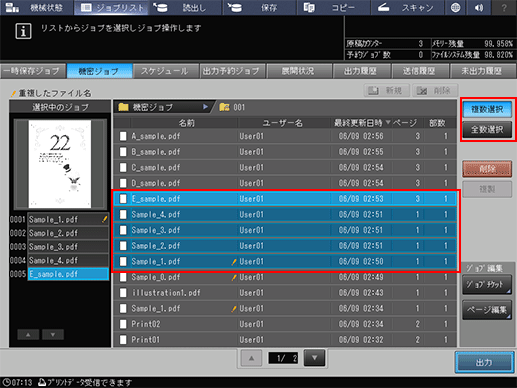
Task: Select the 展開状況 tab
Action: [x=299, y=71]
